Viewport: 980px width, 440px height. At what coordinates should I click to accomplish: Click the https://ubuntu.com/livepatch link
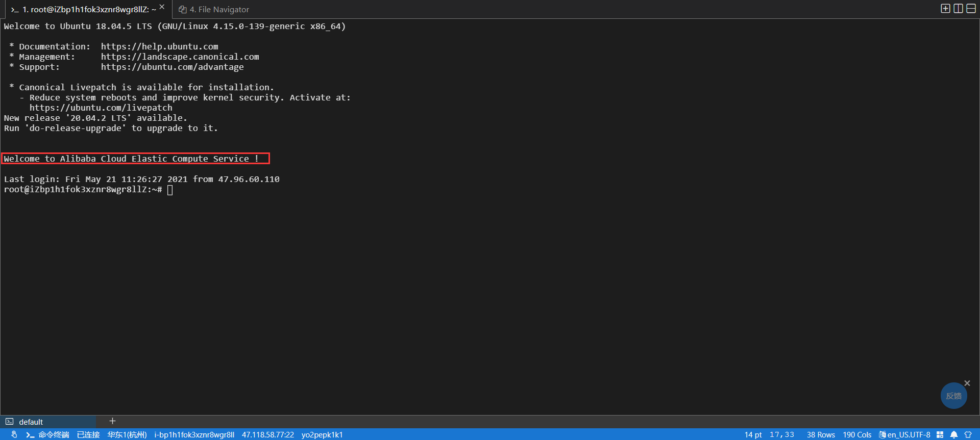click(x=101, y=108)
